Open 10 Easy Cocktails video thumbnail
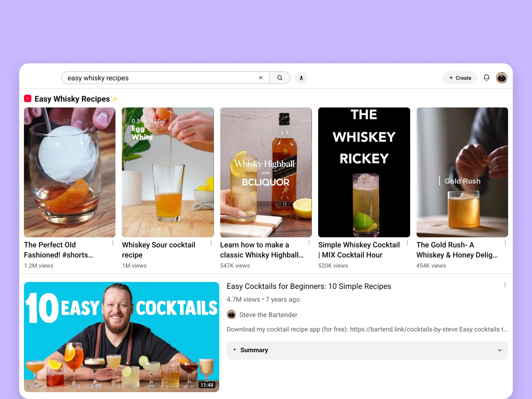532x399 pixels. pos(121,337)
